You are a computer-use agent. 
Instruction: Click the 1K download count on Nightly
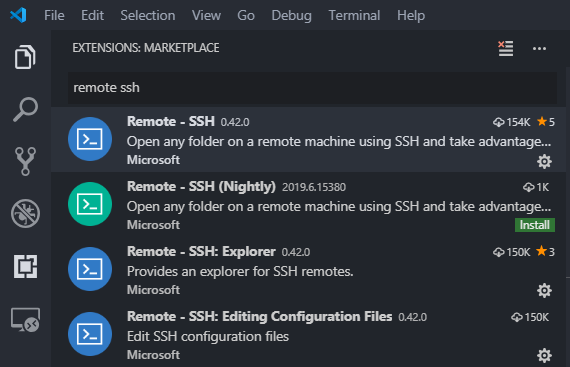536,187
